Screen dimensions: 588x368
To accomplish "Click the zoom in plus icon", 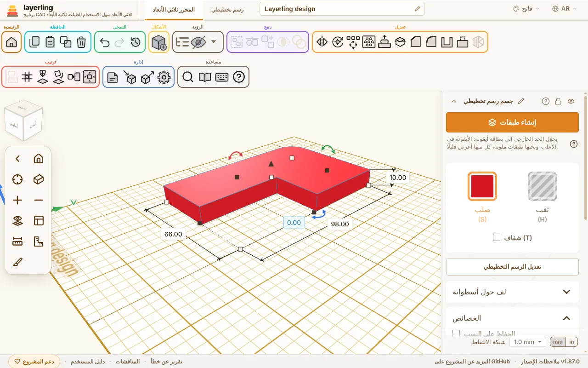I will pos(17,200).
